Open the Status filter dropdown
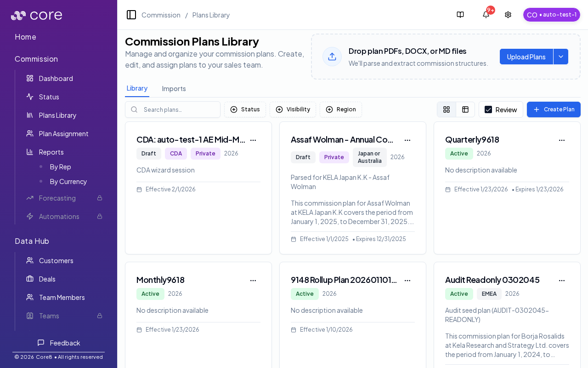Viewport: 588px width, 368px height. point(245,109)
